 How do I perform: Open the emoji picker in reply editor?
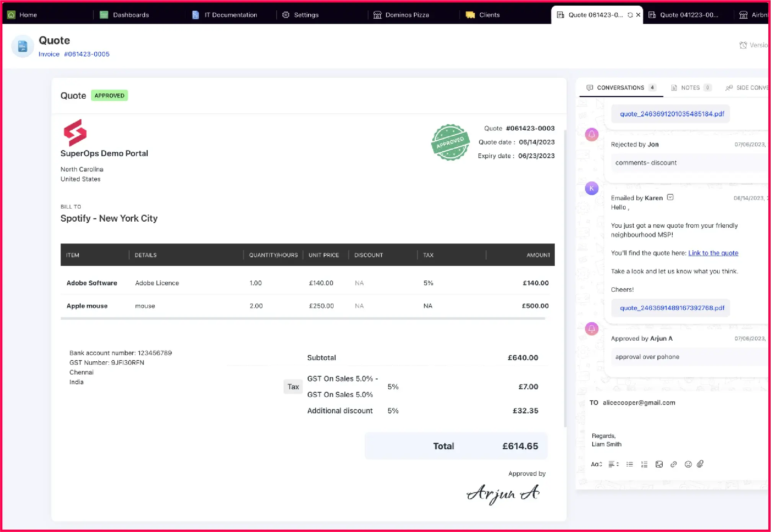(x=688, y=464)
